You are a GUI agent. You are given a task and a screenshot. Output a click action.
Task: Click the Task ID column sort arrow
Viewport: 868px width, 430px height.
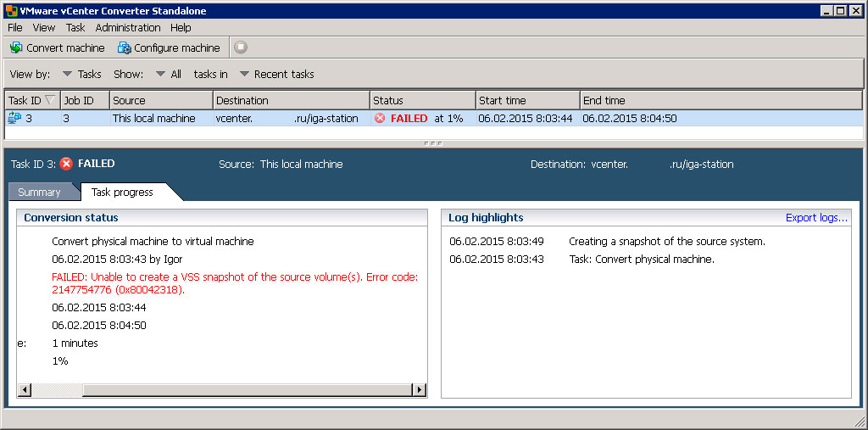click(x=50, y=100)
